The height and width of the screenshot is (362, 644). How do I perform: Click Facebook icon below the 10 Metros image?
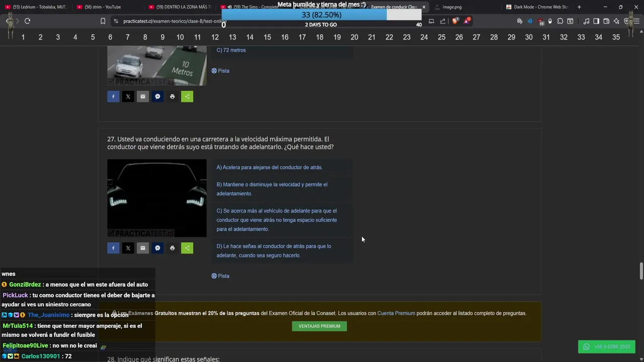[113, 97]
